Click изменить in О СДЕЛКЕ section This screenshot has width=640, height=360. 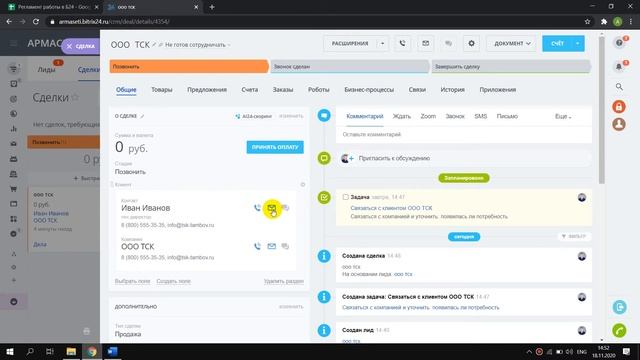click(x=291, y=116)
